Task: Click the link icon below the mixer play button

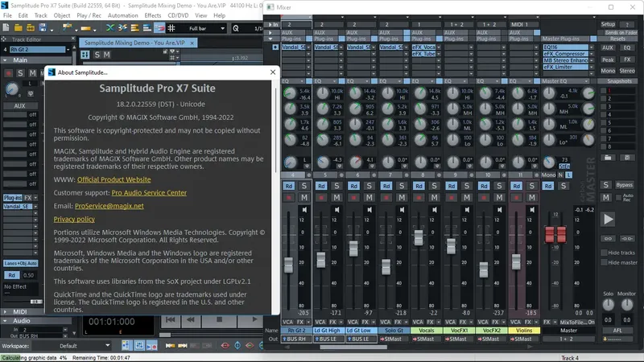Action: point(608,238)
